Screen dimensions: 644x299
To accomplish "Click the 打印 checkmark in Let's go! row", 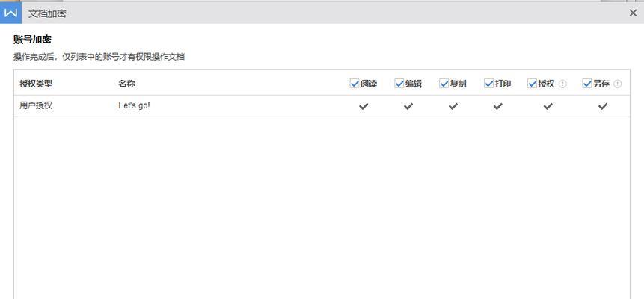I will 498,106.
